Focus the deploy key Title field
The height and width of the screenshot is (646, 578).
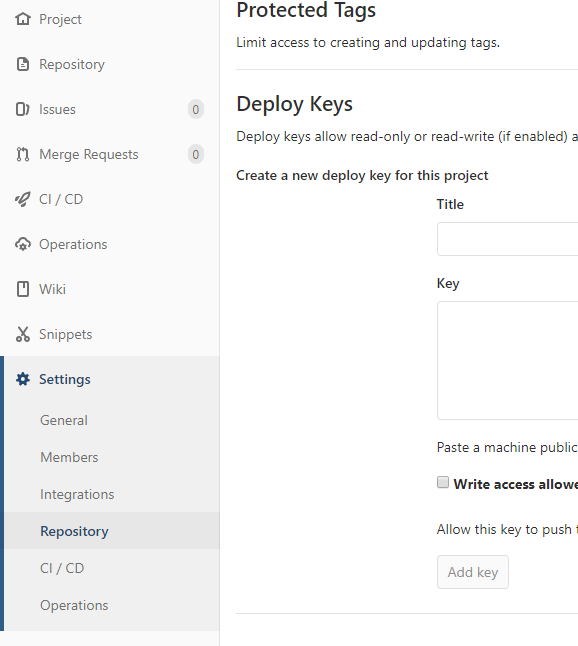click(508, 239)
